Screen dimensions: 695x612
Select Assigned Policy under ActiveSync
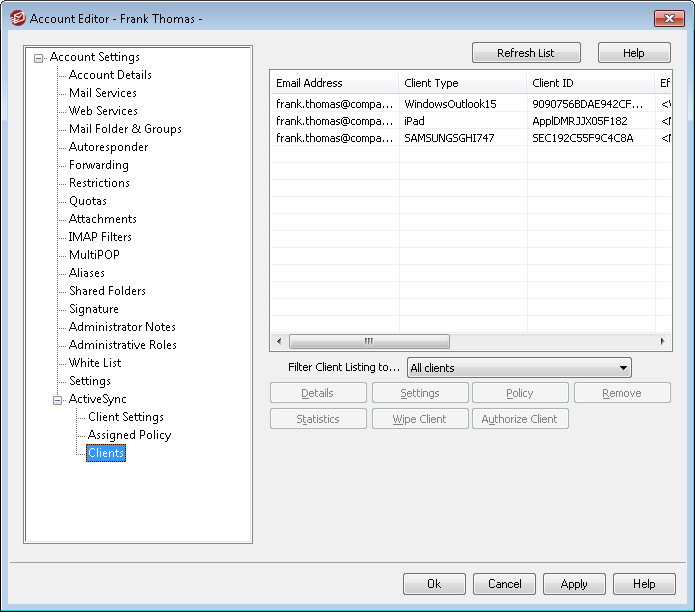pyautogui.click(x=129, y=435)
